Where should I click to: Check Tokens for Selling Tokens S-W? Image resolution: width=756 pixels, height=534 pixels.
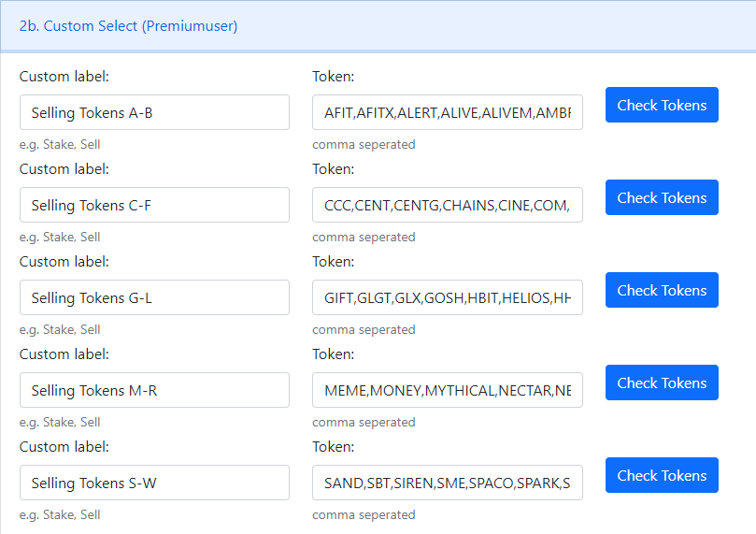[x=662, y=475]
